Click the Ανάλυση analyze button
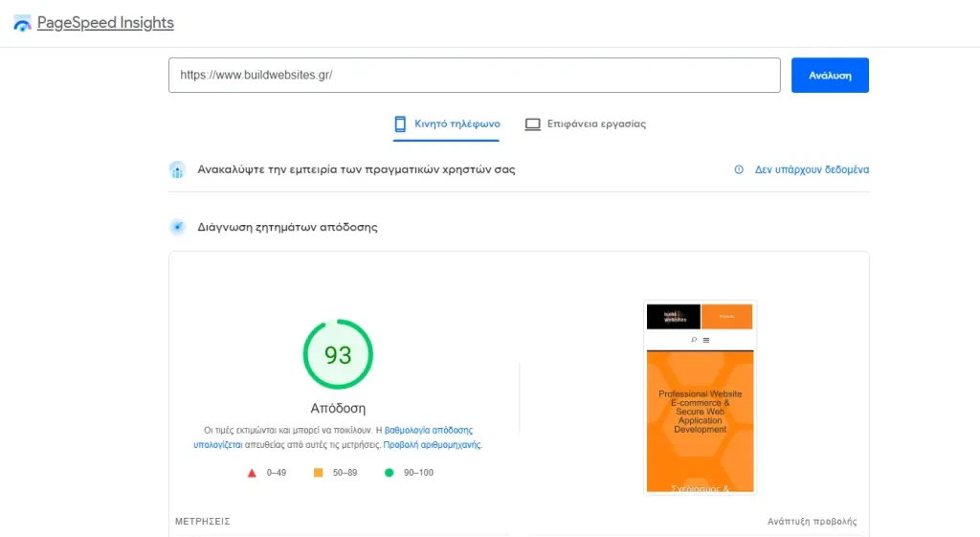 (x=830, y=75)
